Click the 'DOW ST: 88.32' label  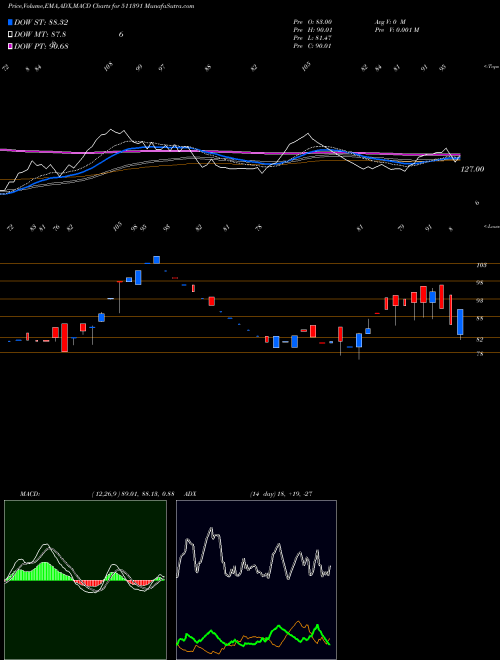click(41, 22)
